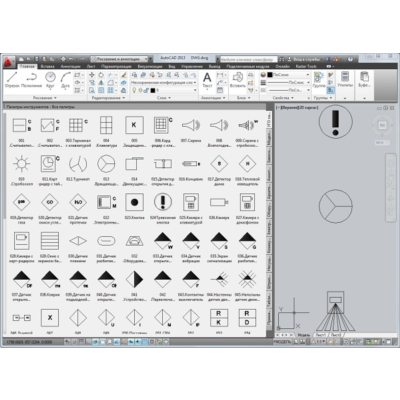Click the color wheel icon in Свойства

[263, 75]
